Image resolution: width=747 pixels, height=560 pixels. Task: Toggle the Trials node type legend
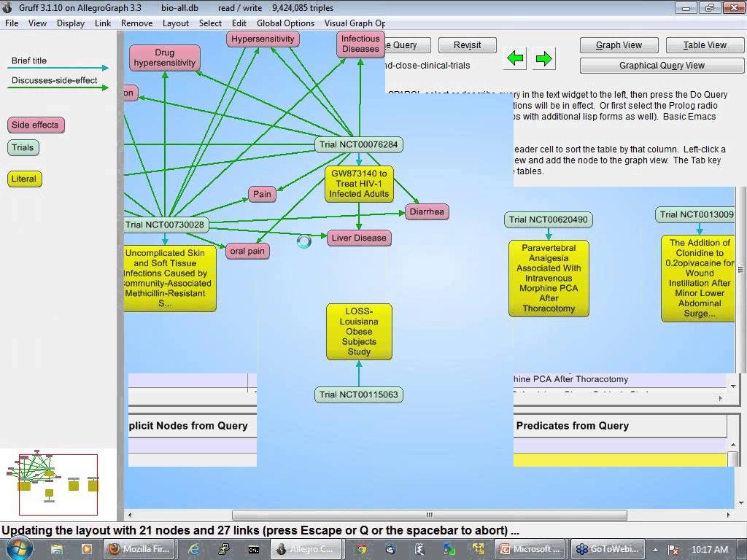23,147
